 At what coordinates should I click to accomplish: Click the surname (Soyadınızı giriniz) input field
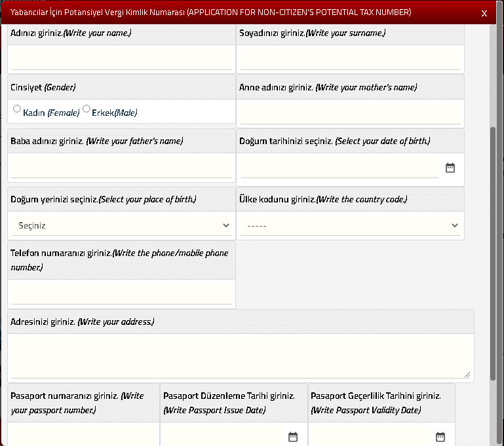(350, 59)
